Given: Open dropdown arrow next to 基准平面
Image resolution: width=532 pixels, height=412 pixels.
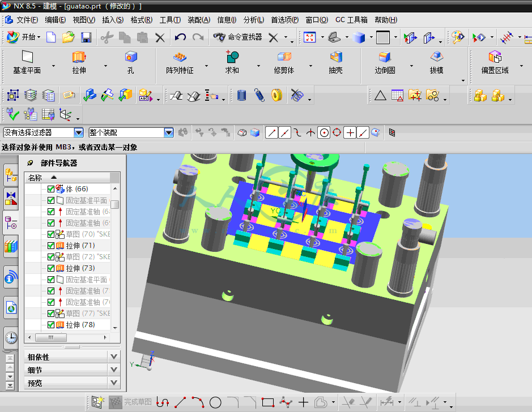Looking at the screenshot, I should point(53,66).
